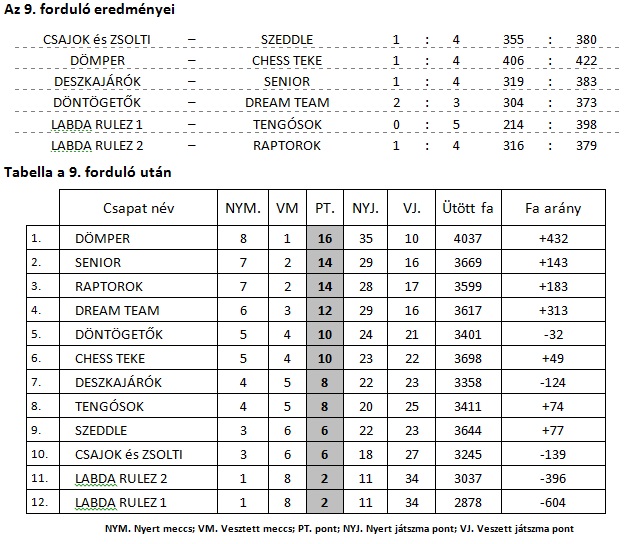Click the abbreviation legend below the table
Image resolution: width=631 pixels, height=544 pixels.
[341, 528]
